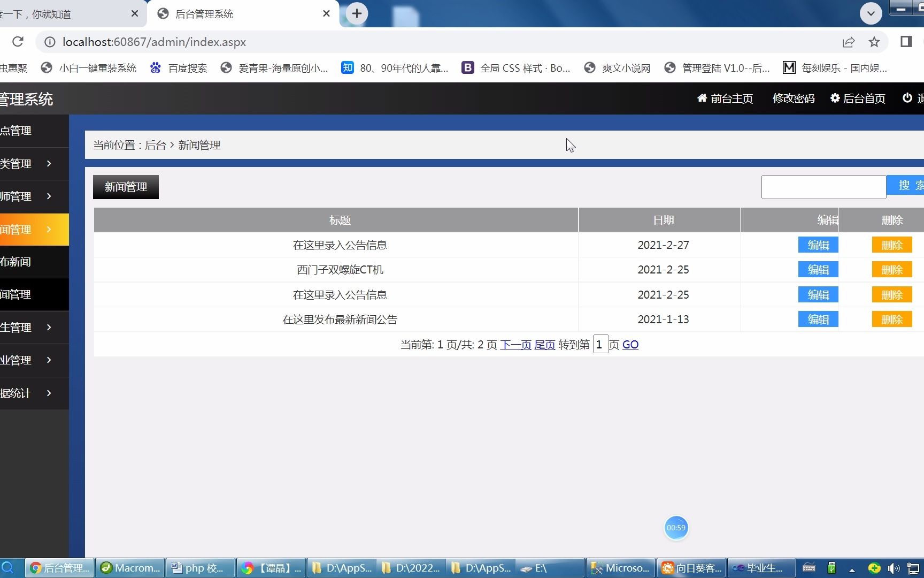Screen dimensions: 924x578
Task: Open 修改密码 in the top menu
Action: coord(794,98)
